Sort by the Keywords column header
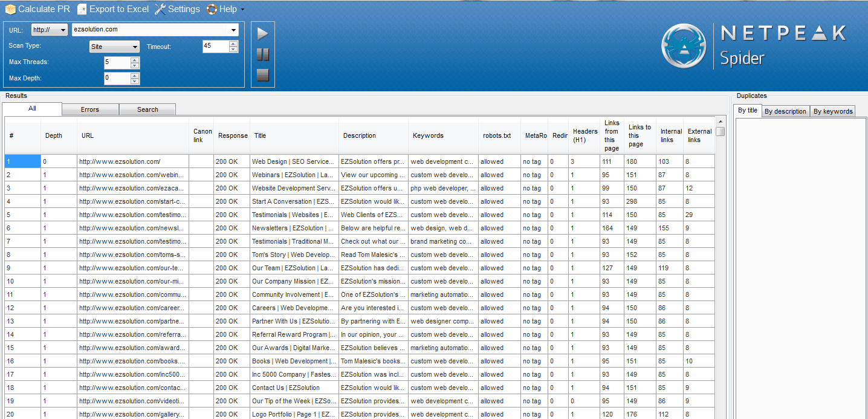868x419 pixels. pos(443,135)
